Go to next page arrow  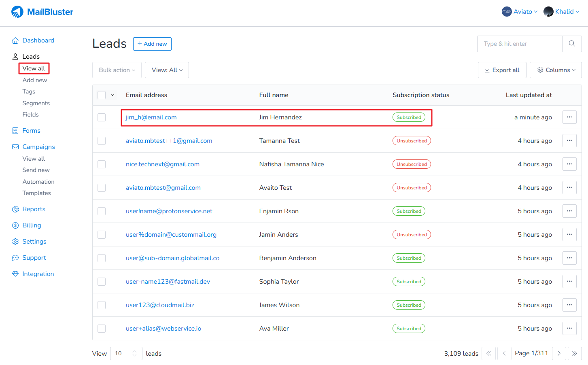559,353
